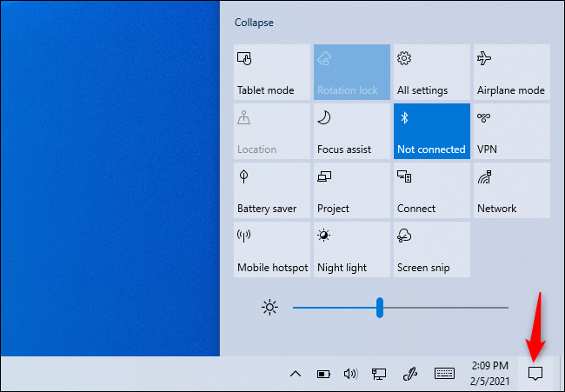Click the volume speaker tray icon

[350, 375]
